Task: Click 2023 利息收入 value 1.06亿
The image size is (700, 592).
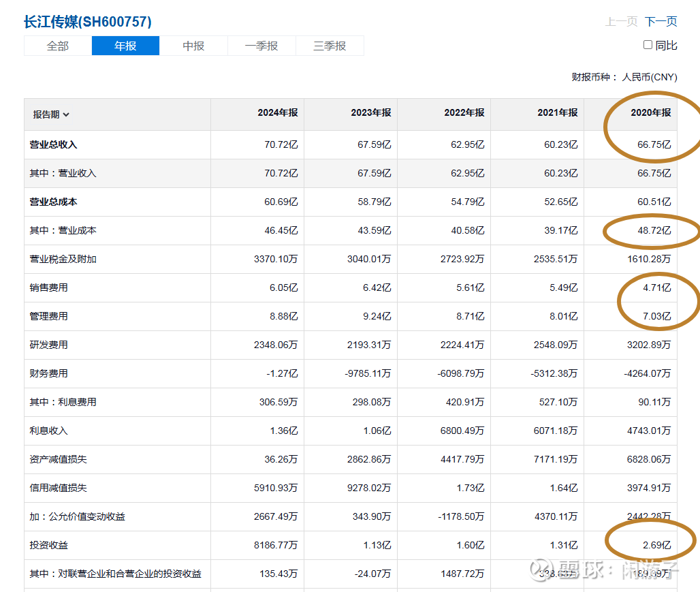Action: [x=377, y=431]
